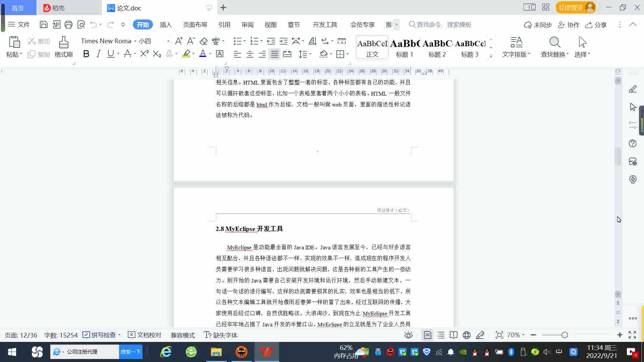The height and width of the screenshot is (362, 644).
Task: Click the clear formatting eraser icon
Action: click(203, 41)
